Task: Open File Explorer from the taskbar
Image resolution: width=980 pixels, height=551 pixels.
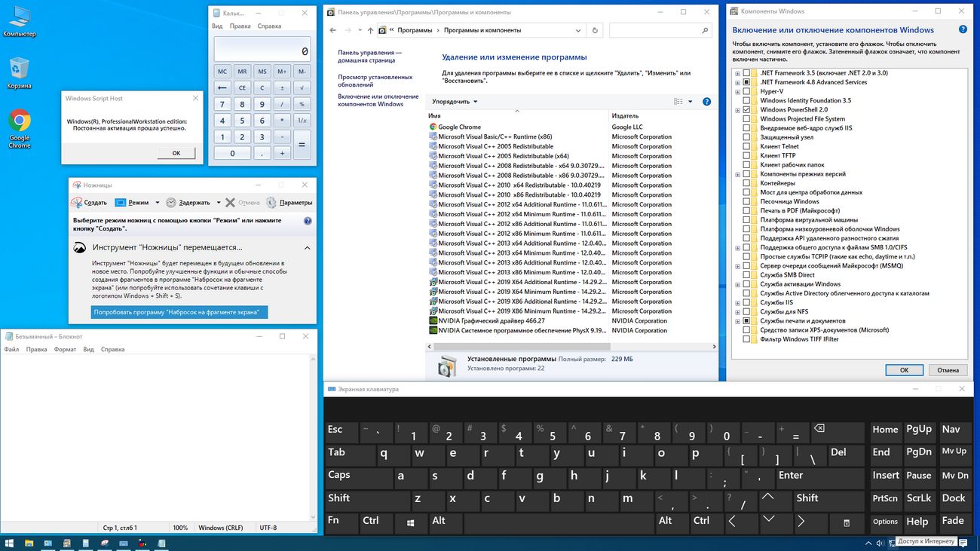Action: (29, 543)
